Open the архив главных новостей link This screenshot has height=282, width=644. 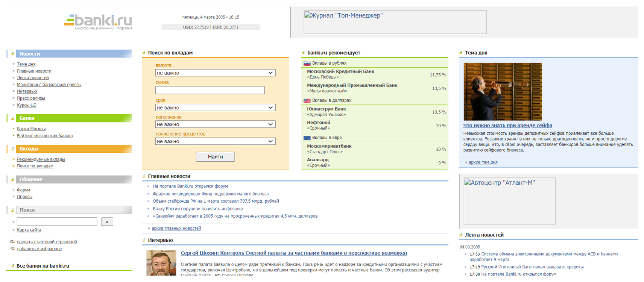click(176, 228)
